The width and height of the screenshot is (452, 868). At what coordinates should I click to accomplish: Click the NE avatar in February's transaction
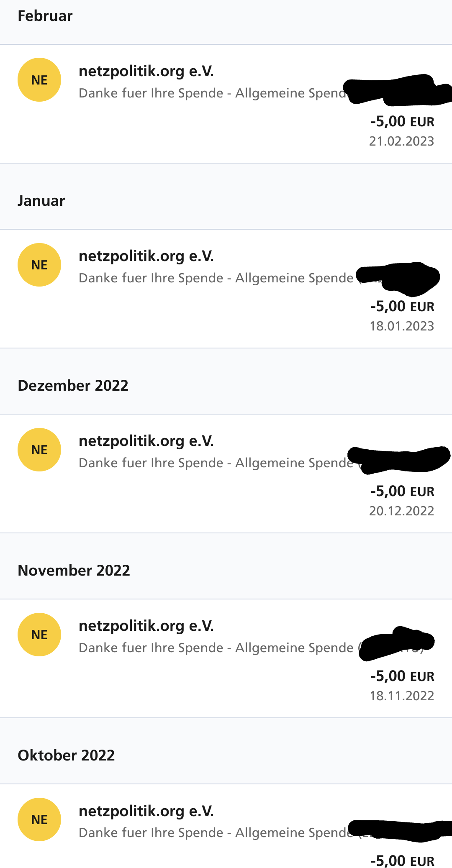pyautogui.click(x=39, y=80)
